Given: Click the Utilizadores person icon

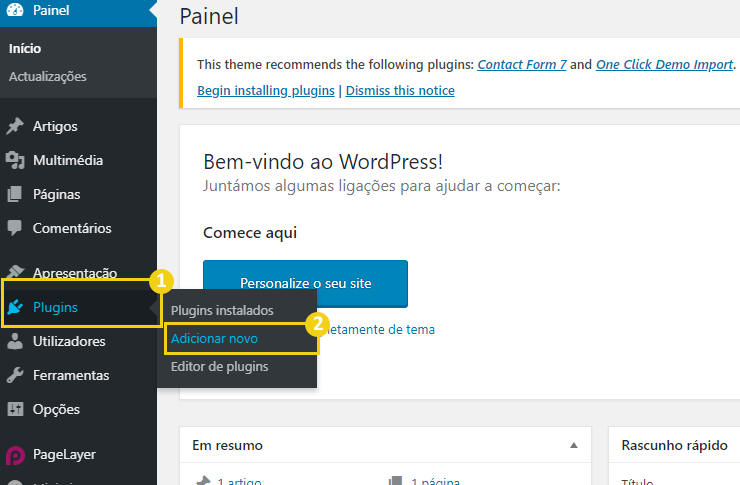Looking at the screenshot, I should coord(15,341).
